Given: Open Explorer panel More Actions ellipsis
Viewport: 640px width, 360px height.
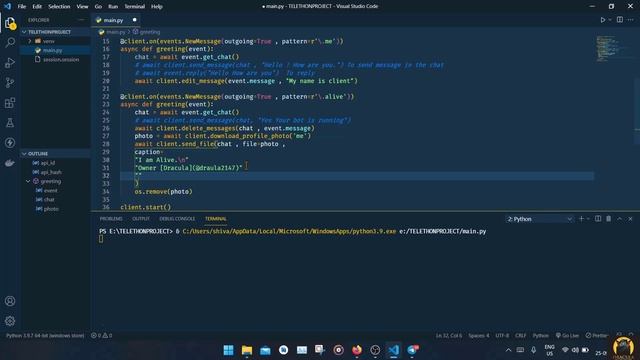Looking at the screenshot, I should pyautogui.click(x=81, y=20).
